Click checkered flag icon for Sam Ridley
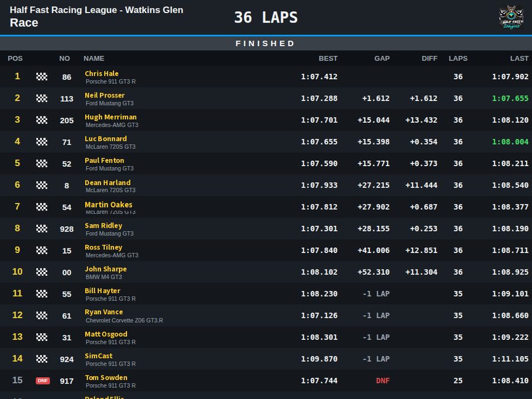This screenshot has width=532, height=399. tap(42, 229)
